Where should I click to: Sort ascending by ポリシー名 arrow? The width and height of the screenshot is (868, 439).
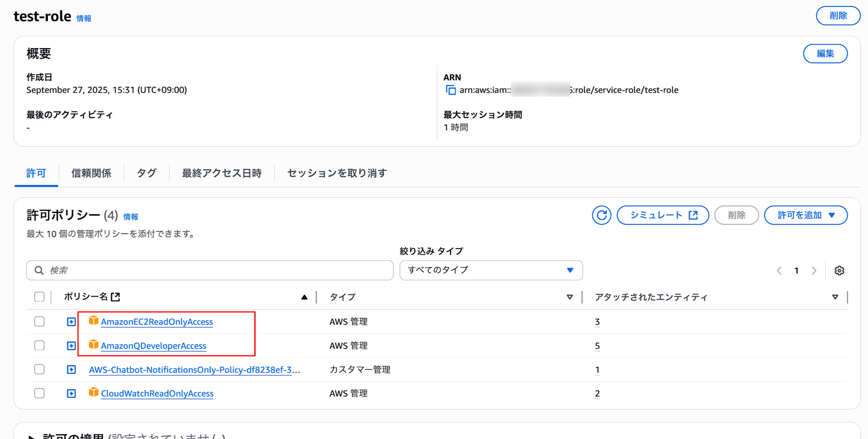click(x=304, y=297)
